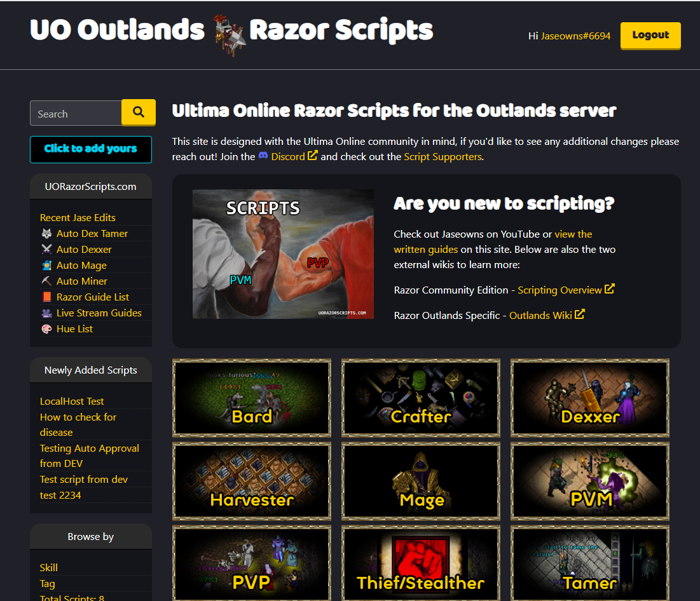Click the site logo between the title words

[x=228, y=35]
